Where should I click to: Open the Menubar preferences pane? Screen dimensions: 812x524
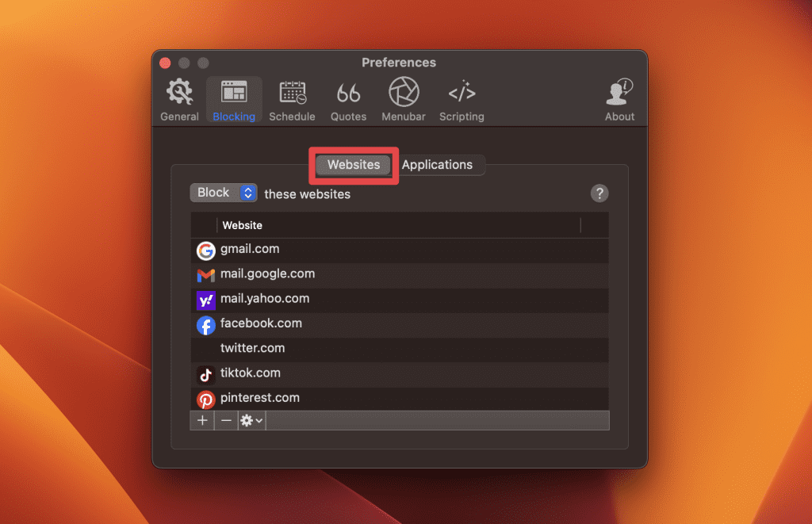(404, 100)
